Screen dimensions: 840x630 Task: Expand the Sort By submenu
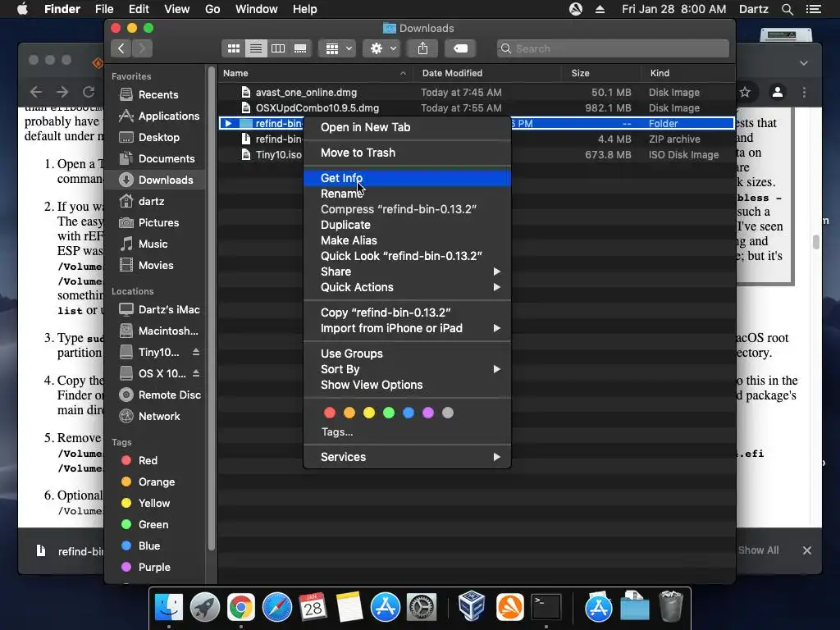(x=407, y=369)
